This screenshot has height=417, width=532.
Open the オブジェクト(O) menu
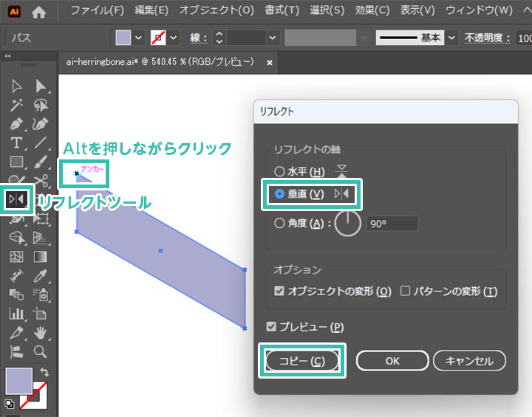pos(216,11)
